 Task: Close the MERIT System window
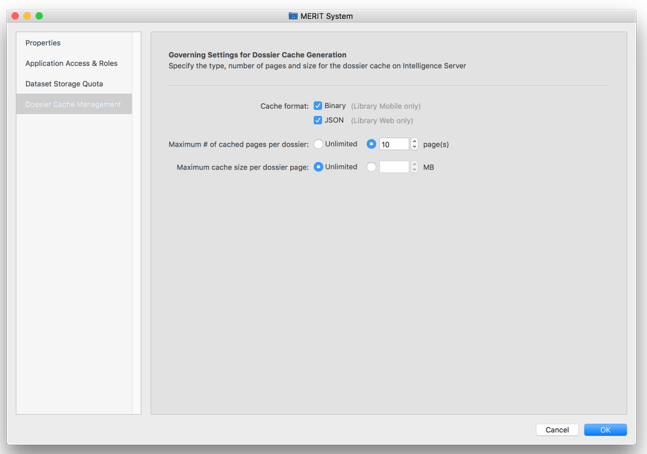click(x=15, y=16)
